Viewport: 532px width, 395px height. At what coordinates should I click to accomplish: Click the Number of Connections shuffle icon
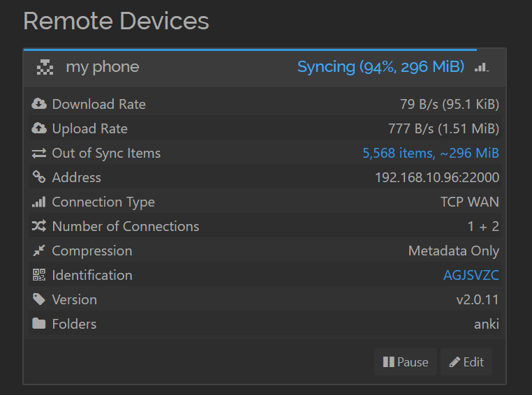pos(39,226)
